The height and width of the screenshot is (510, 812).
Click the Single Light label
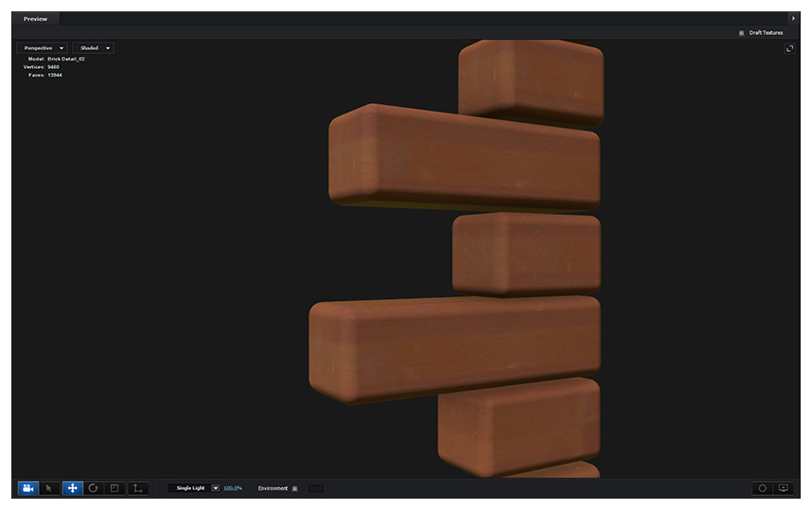point(190,488)
